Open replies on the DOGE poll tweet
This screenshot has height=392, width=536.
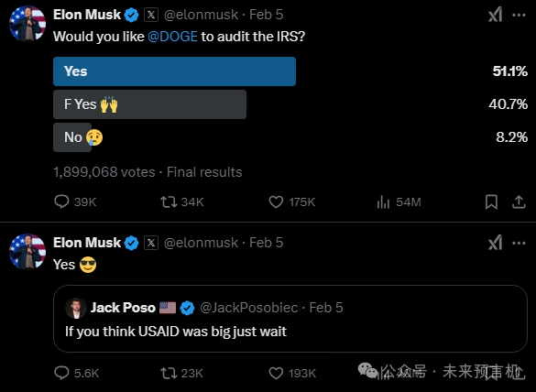point(75,202)
